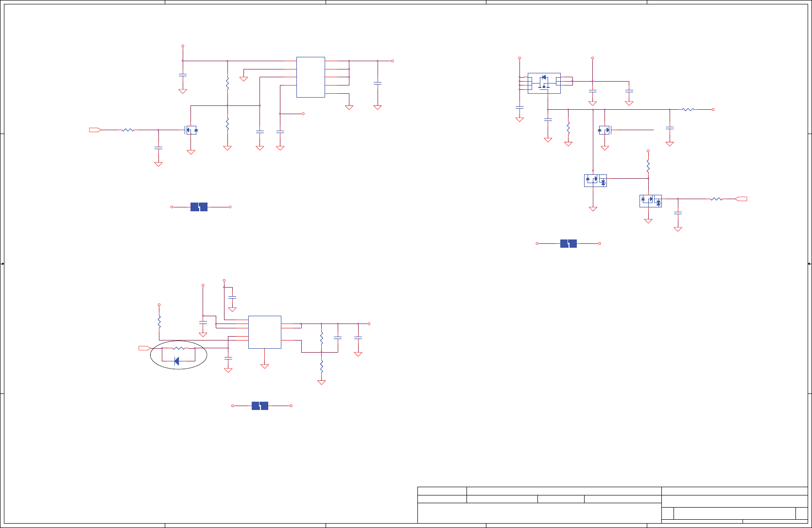Click the IC rectangle in the upper-left circuit

311,77
